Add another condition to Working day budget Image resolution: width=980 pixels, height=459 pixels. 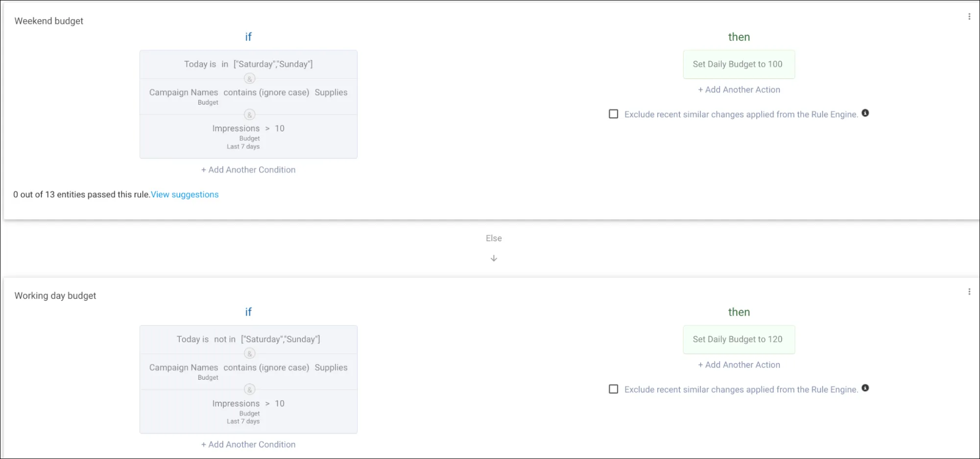click(x=248, y=444)
